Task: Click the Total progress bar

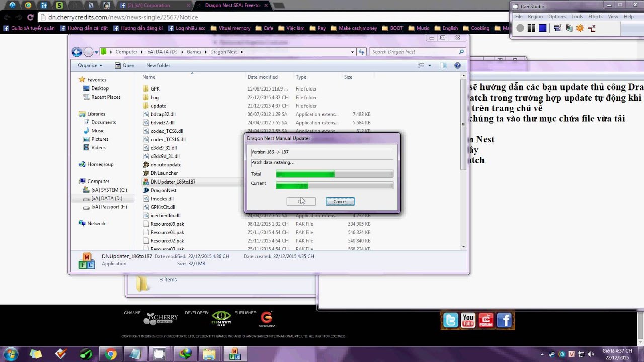Action: click(335, 174)
